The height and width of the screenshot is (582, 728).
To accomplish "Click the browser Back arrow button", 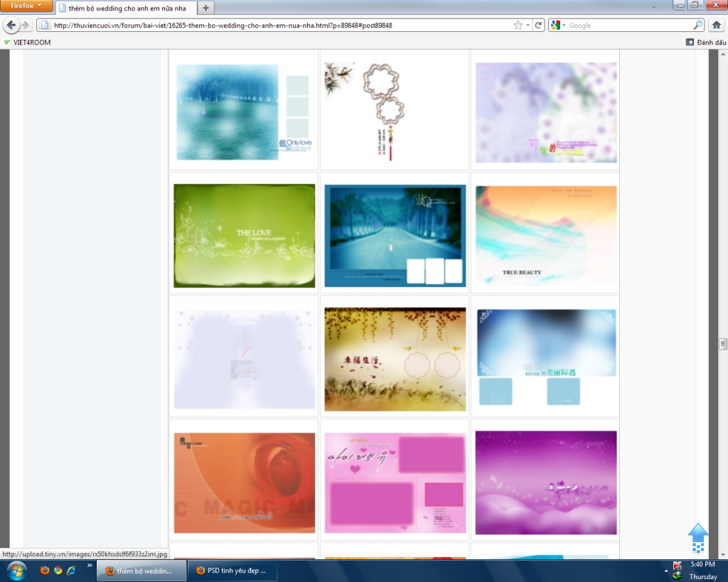I will (11, 25).
